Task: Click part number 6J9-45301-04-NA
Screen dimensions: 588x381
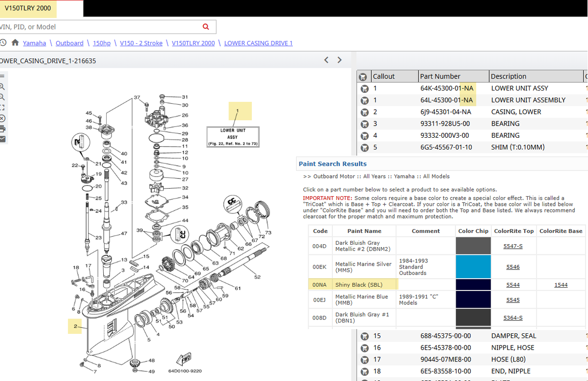Action: [446, 112]
